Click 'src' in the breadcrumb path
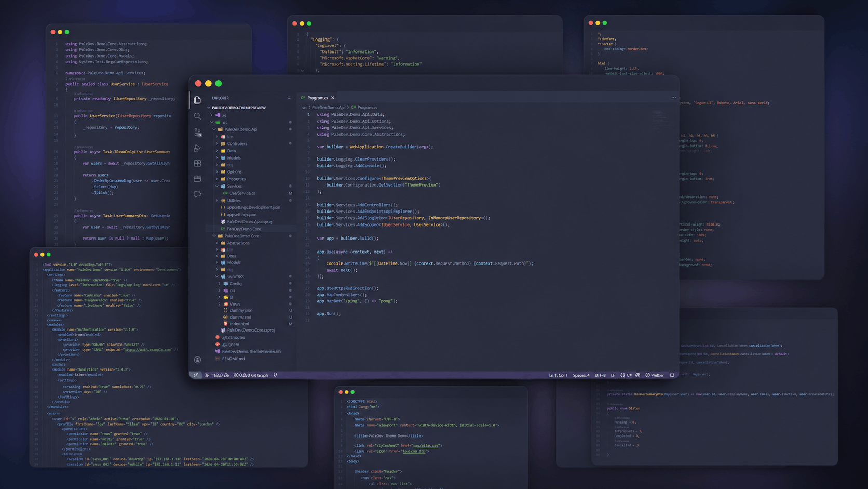868x489 pixels. (x=305, y=108)
